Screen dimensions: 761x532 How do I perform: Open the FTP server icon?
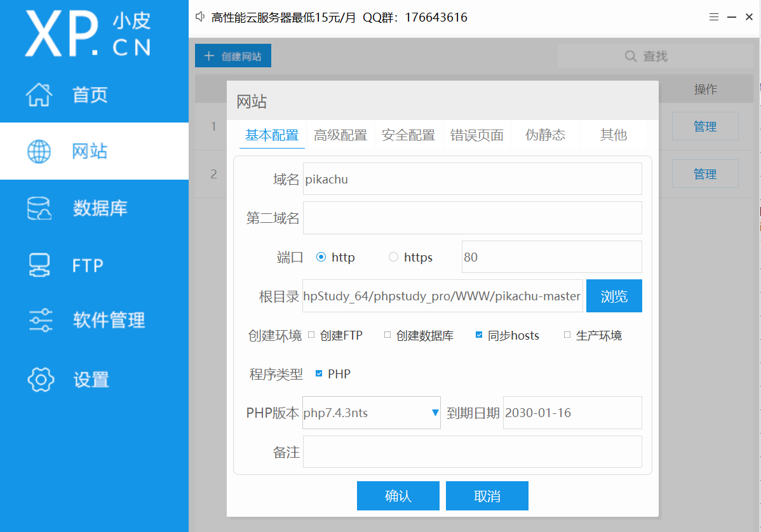coord(39,265)
